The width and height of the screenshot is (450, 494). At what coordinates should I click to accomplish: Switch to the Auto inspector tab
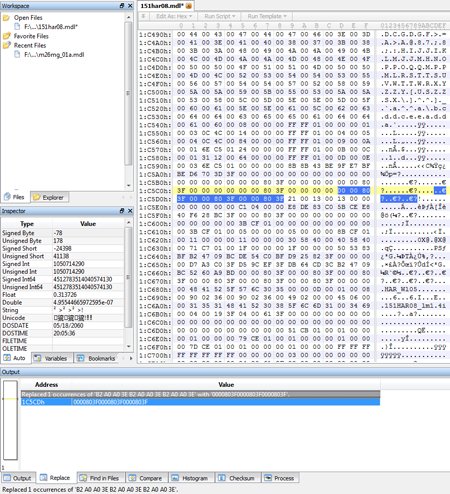15,358
